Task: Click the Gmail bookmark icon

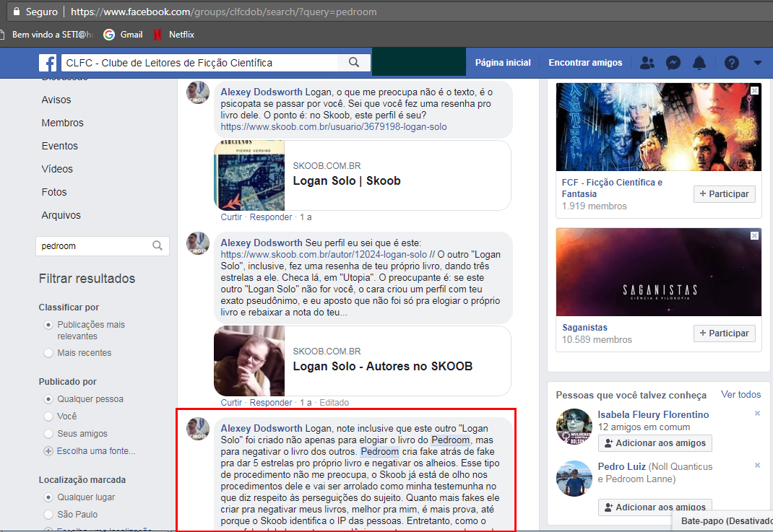Action: (109, 35)
